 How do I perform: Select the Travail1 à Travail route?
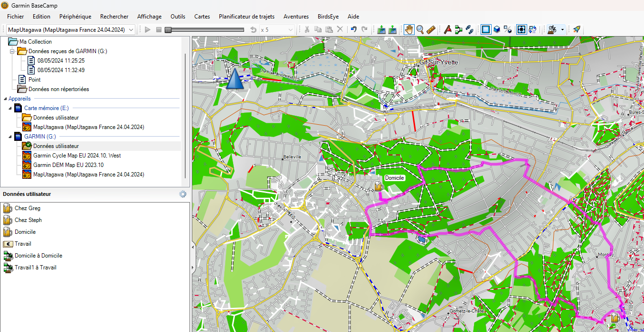click(x=36, y=267)
